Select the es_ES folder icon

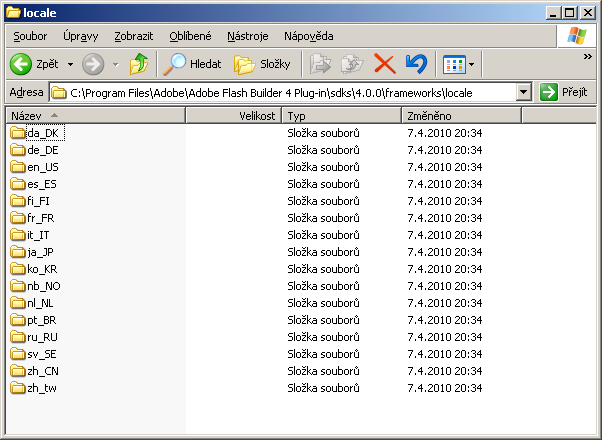(x=18, y=184)
